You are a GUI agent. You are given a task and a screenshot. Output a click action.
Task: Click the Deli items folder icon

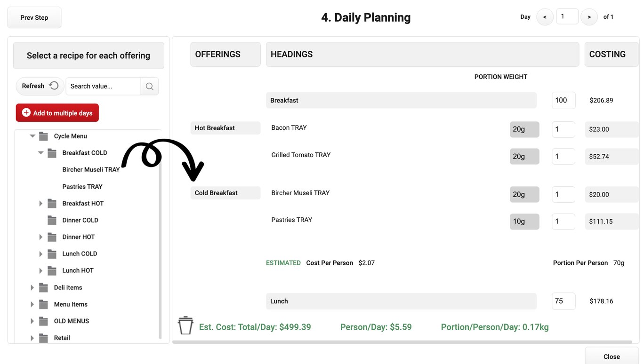point(43,287)
